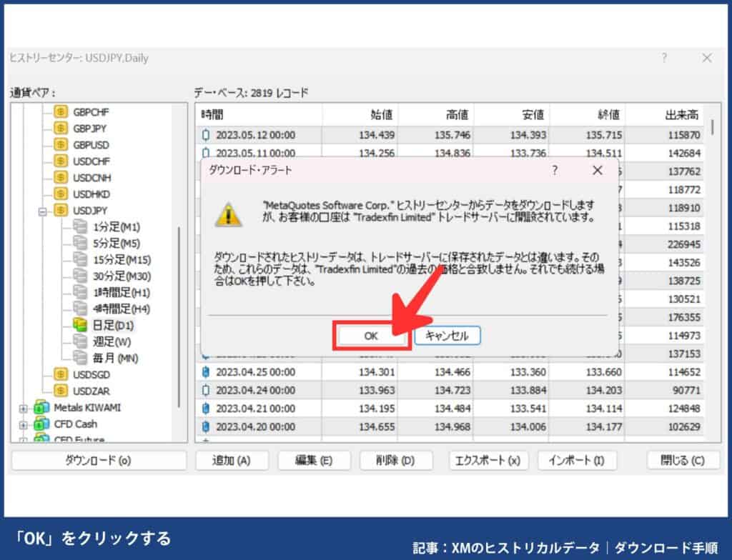
Task: Select the 4時間足(H4) database icon
Action: click(80, 309)
